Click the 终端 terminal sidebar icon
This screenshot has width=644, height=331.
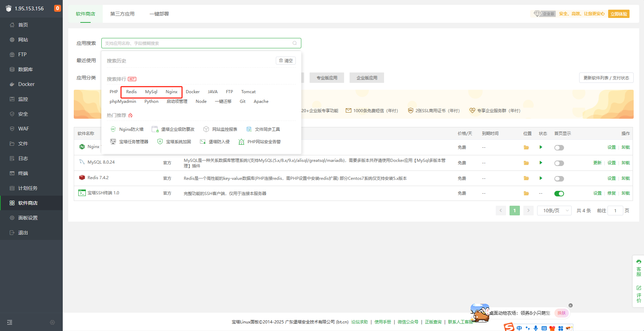click(12, 173)
